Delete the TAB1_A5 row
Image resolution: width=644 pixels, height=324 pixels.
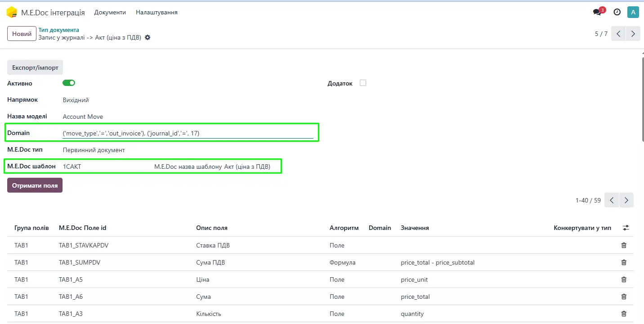click(624, 279)
